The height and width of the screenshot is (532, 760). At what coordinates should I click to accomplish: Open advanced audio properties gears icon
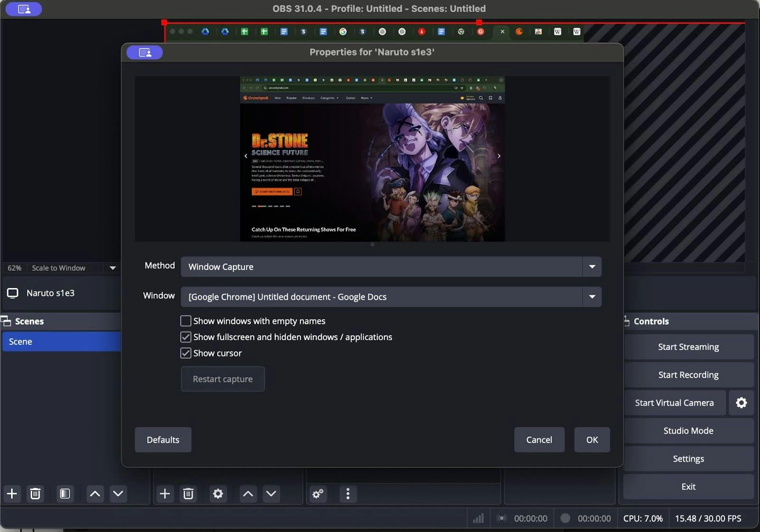[318, 494]
